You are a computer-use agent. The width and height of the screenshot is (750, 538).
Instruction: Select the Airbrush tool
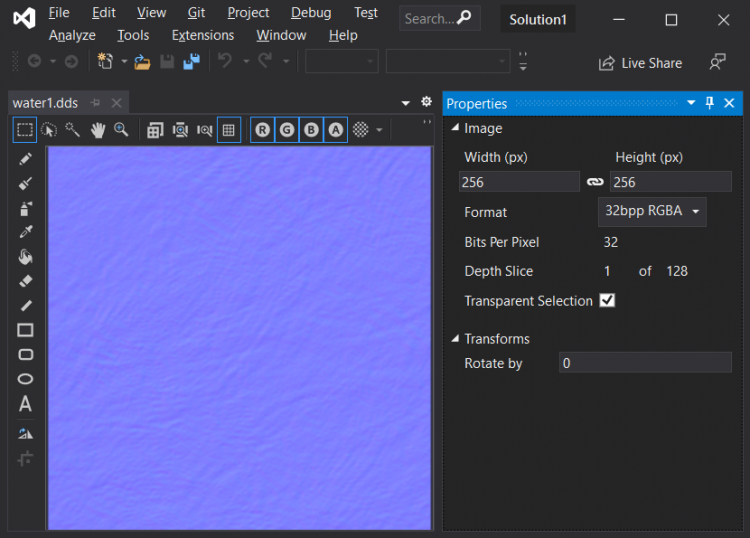[x=25, y=209]
